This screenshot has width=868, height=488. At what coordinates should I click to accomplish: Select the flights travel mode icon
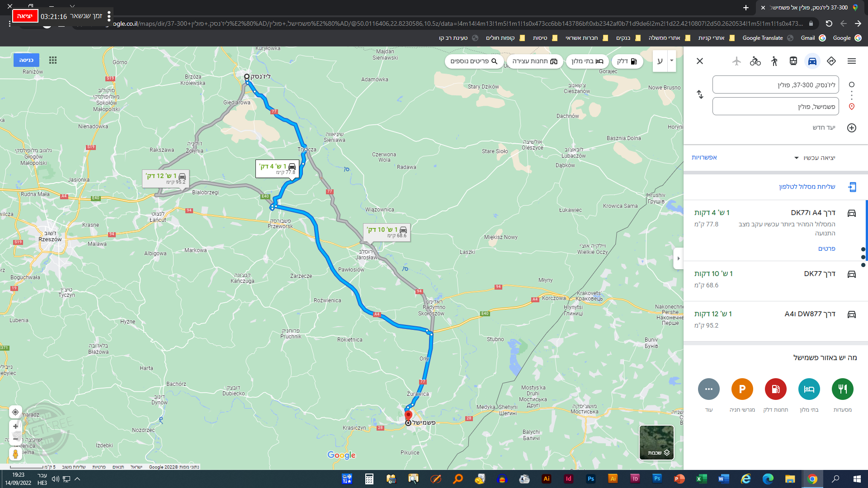coord(736,61)
